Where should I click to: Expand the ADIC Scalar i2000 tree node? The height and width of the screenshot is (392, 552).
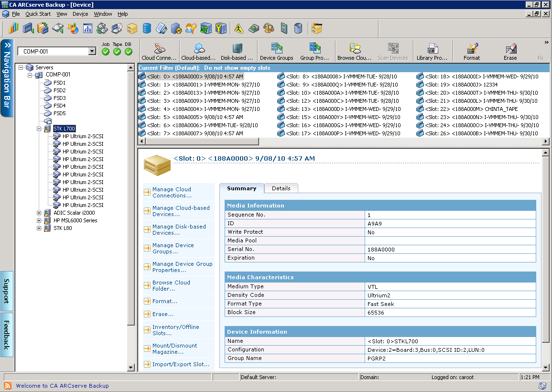pos(39,213)
